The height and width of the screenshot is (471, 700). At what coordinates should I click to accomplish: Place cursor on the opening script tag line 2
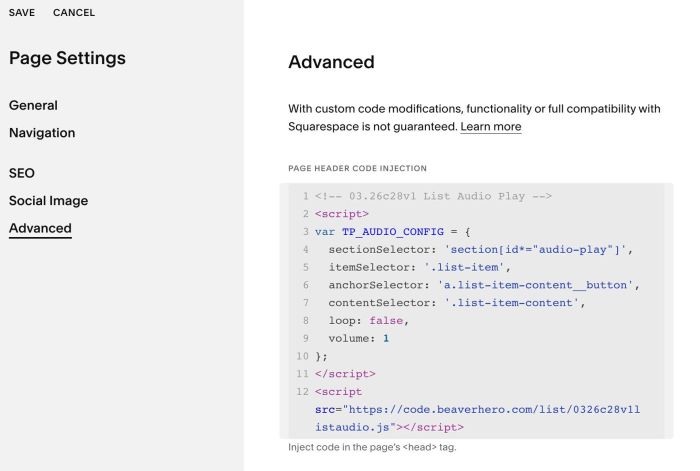(342, 214)
